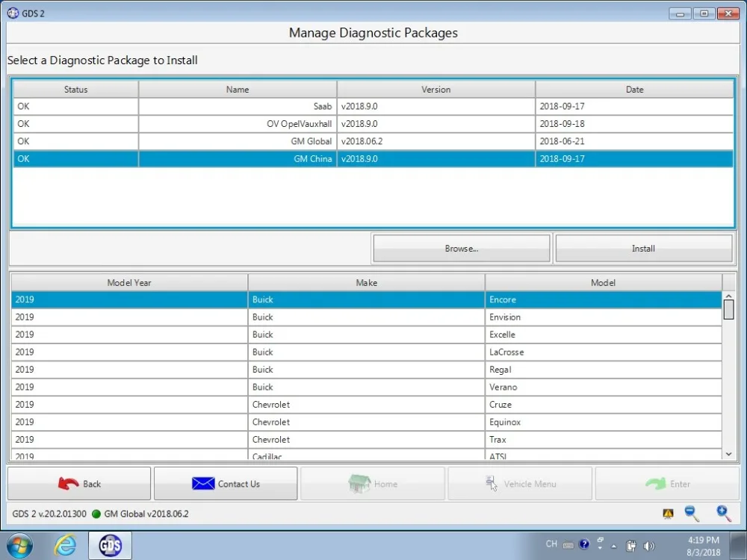Click the zoom in magnifier icon
The width and height of the screenshot is (747, 560).
723,514
